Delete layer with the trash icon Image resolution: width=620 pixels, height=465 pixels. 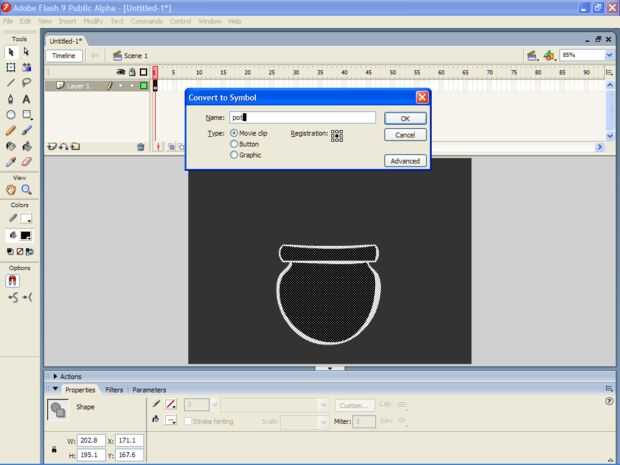[140, 147]
